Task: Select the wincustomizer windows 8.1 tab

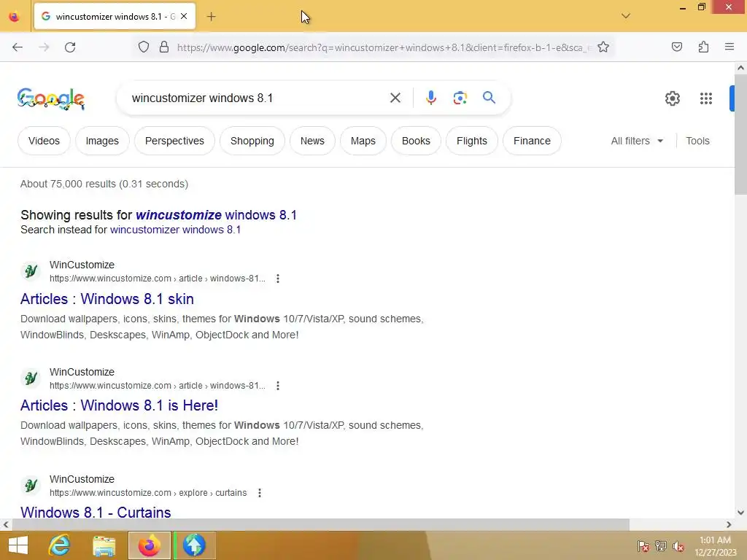Action: coord(115,16)
